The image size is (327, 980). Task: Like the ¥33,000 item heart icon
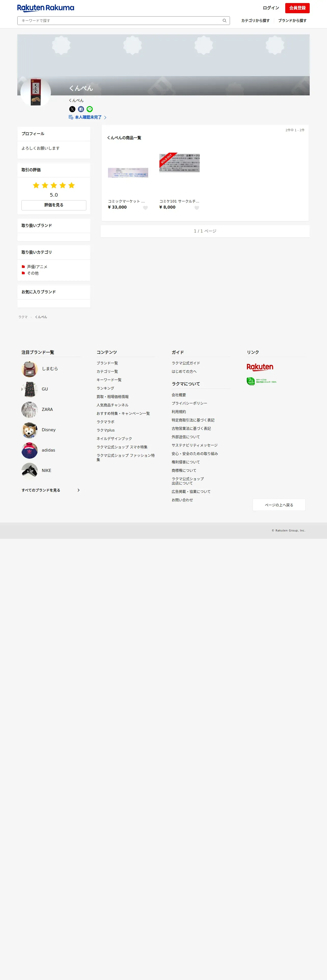(x=145, y=208)
